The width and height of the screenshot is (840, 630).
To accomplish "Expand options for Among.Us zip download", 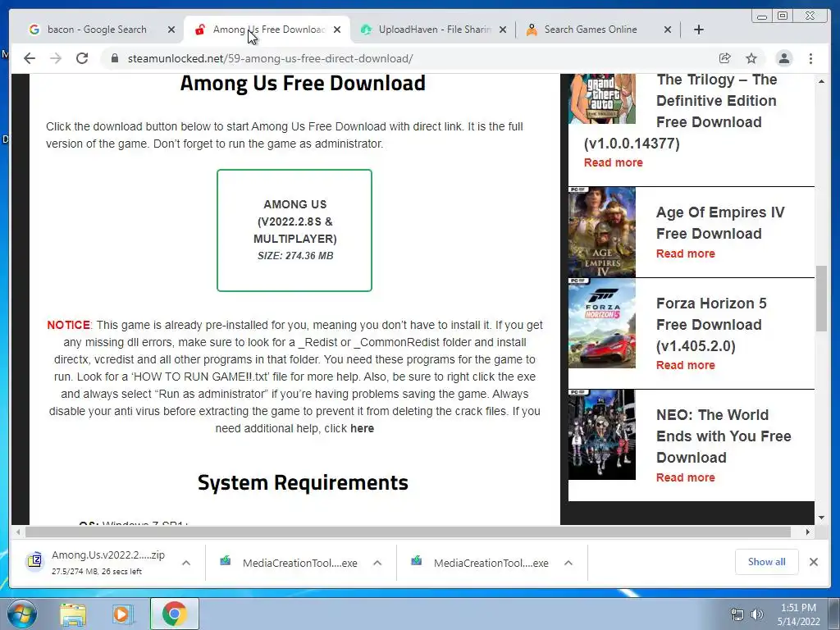I will (186, 563).
